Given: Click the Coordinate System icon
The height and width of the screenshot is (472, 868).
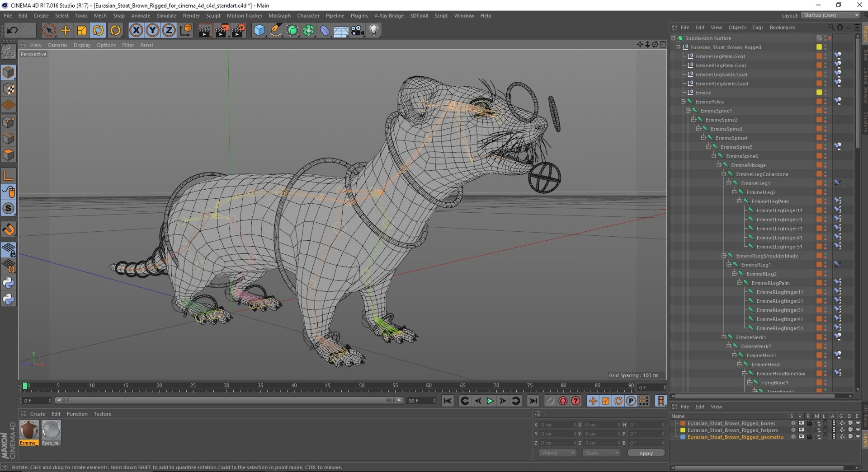Looking at the screenshot, I should (x=185, y=30).
